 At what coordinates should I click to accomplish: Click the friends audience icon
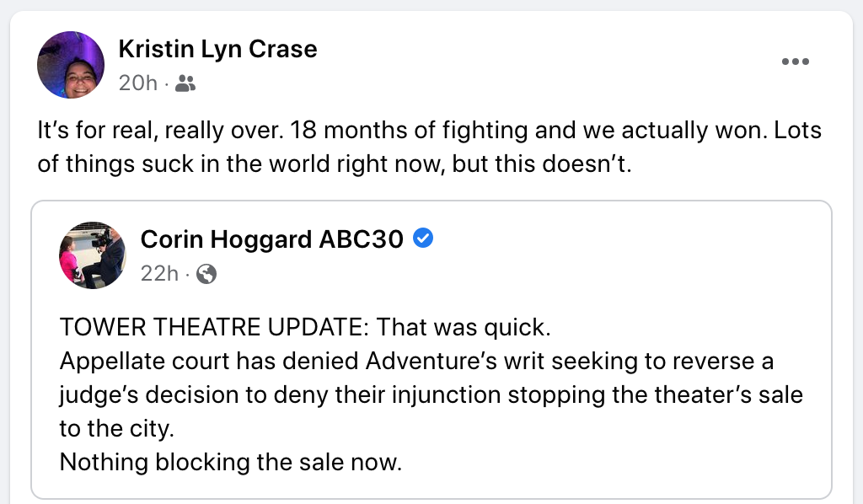point(186,83)
